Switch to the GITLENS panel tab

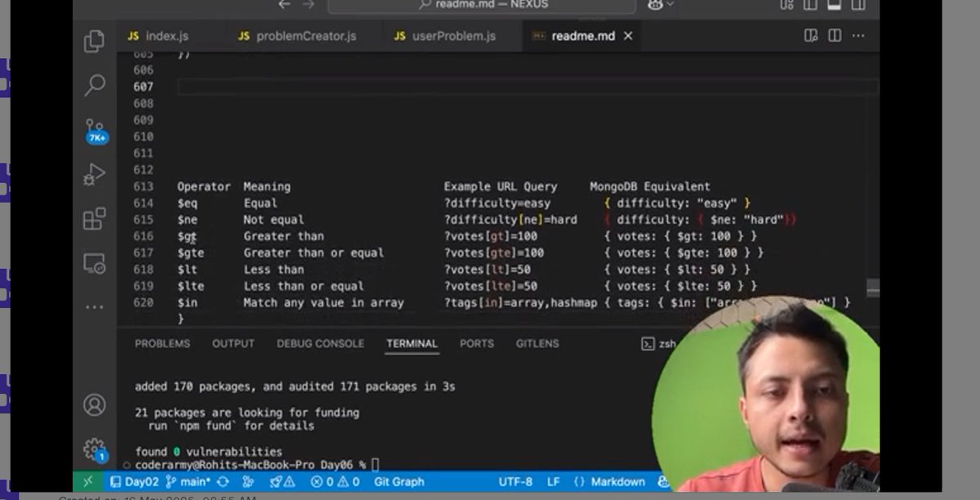pos(537,344)
